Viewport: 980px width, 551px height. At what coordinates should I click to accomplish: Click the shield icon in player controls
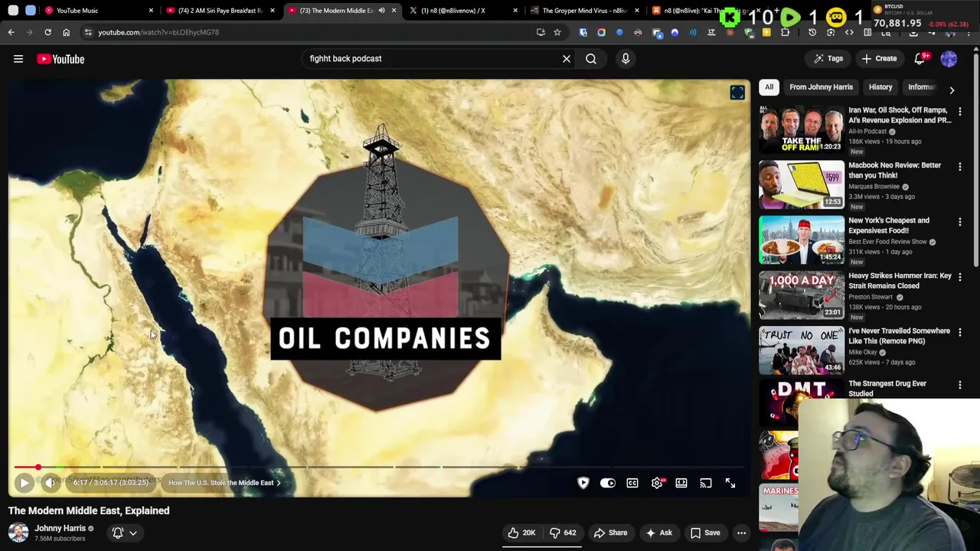tap(583, 483)
